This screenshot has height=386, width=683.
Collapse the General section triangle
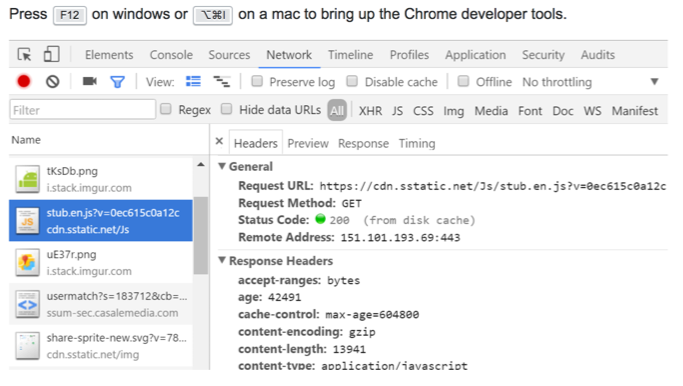[x=222, y=166]
